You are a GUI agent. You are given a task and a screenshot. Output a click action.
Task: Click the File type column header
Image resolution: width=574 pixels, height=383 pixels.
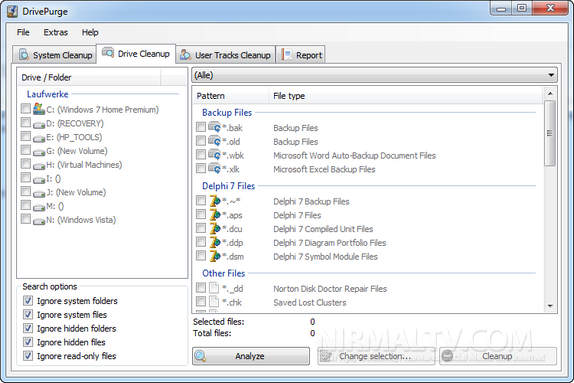[x=406, y=96]
